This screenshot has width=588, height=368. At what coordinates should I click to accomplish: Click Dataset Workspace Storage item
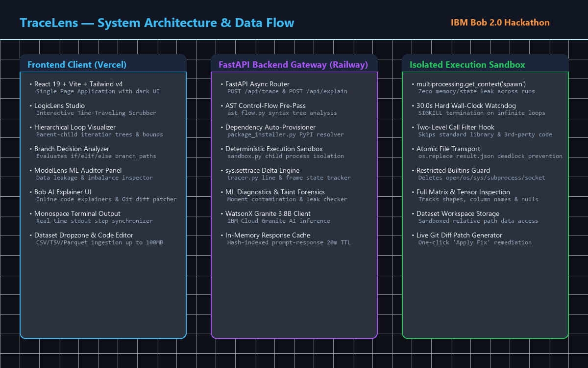coord(456,214)
